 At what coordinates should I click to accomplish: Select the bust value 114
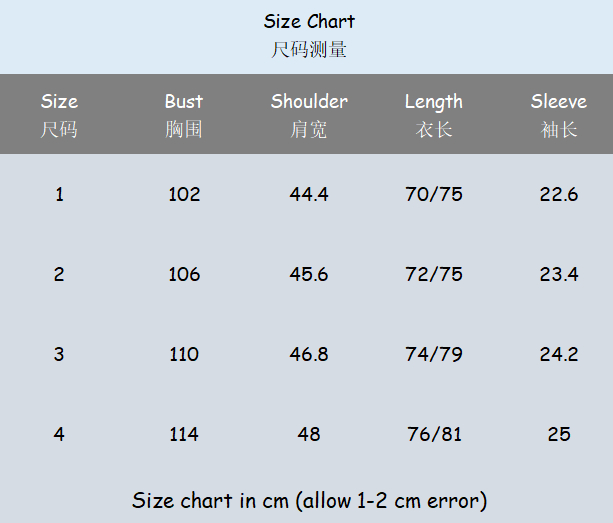point(184,434)
